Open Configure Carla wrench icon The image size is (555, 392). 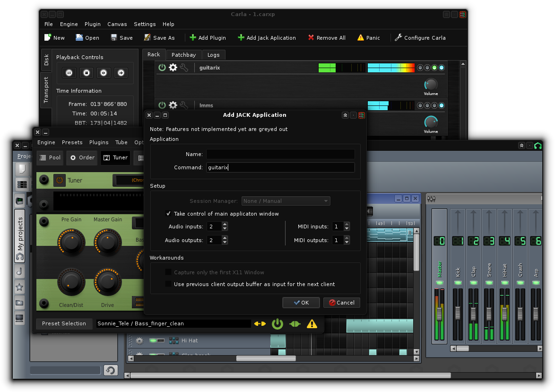[398, 38]
